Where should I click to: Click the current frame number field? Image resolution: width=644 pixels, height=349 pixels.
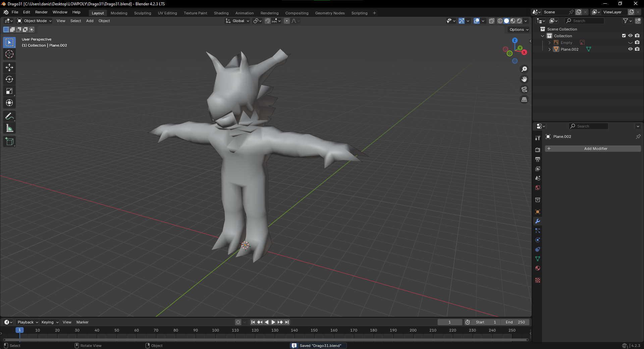click(450, 322)
